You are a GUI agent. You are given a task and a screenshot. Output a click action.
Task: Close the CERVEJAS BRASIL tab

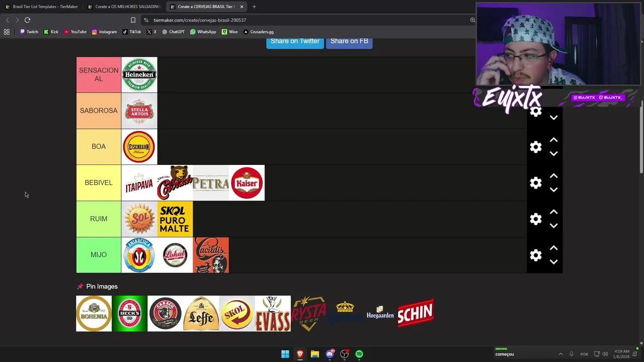(x=242, y=7)
